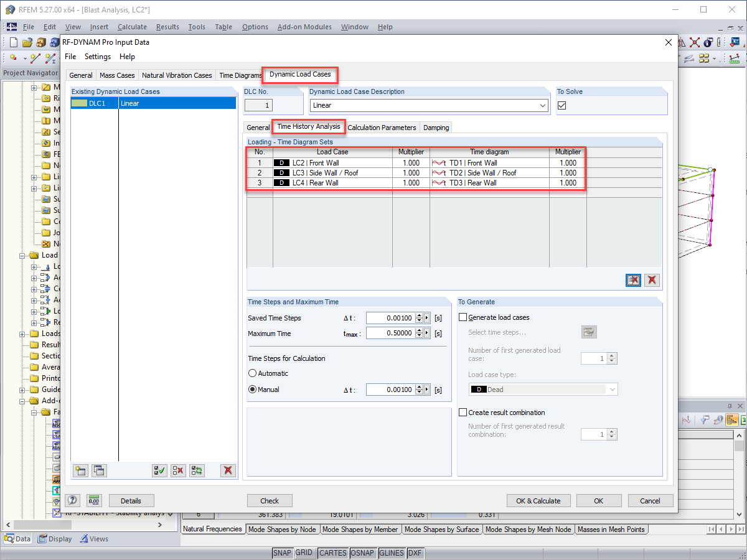Open the Views tab in navigator
Image resolution: width=747 pixels, height=560 pixels.
point(94,539)
